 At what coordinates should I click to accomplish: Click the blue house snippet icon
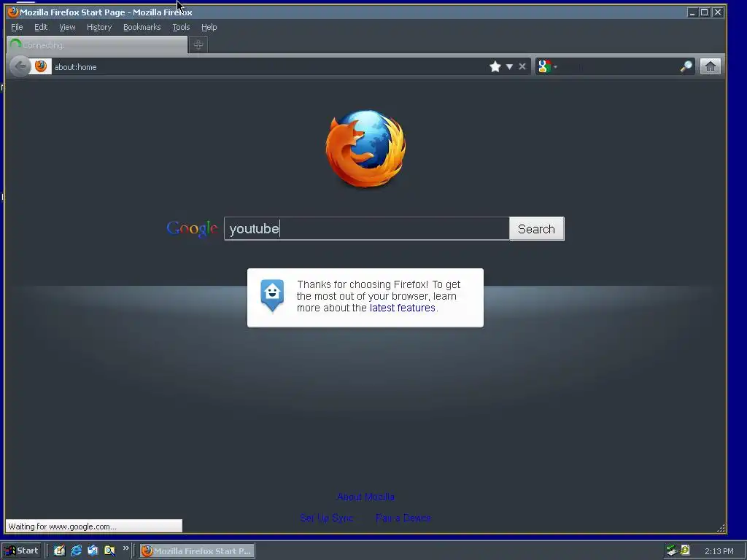click(x=272, y=295)
